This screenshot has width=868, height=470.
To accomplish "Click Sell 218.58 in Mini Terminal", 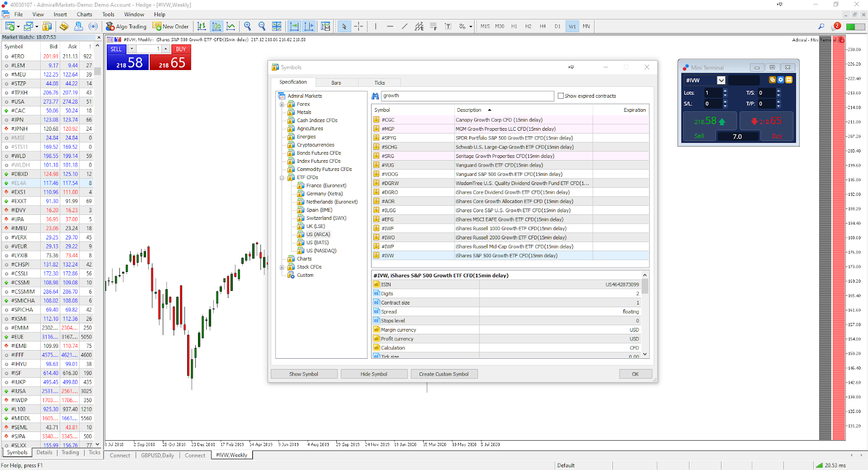I will pyautogui.click(x=709, y=122).
